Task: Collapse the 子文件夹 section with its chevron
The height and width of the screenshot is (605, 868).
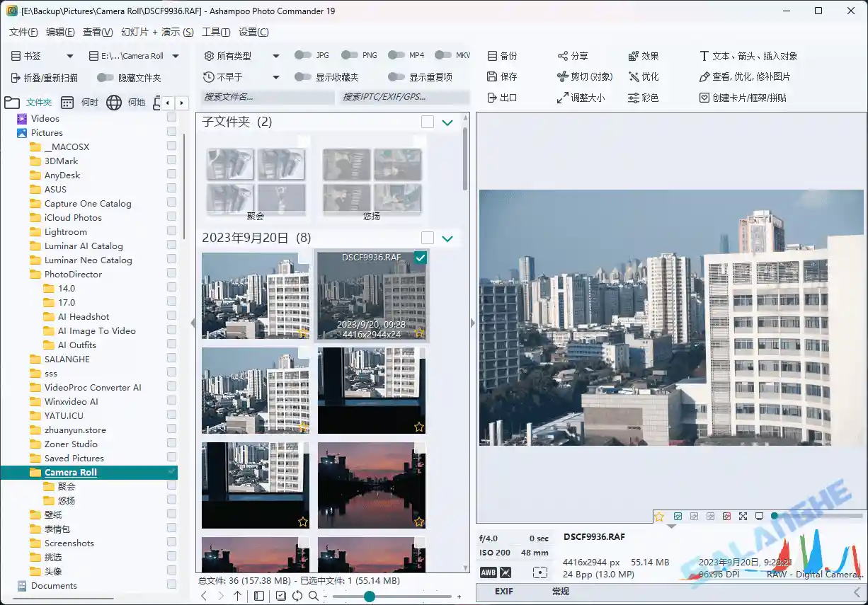Action: 447,122
